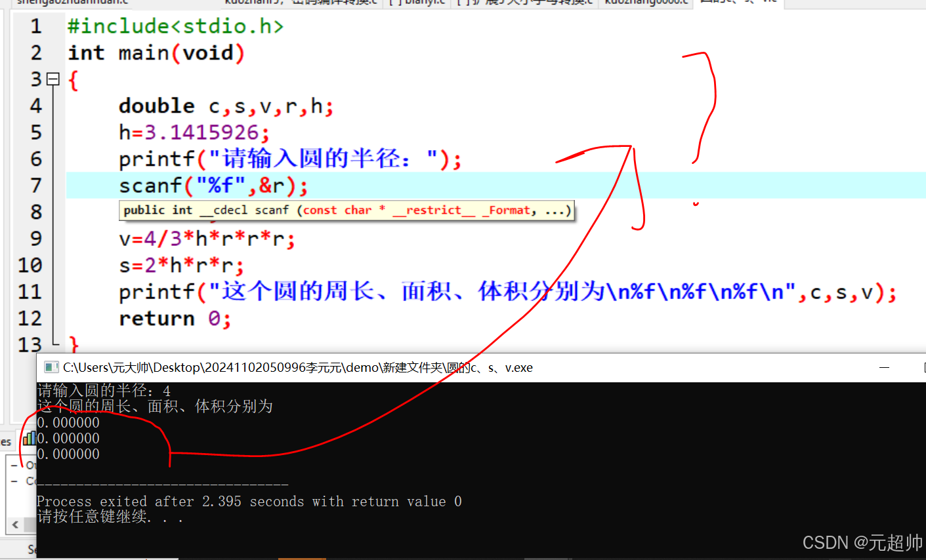Click line number 7 in the gutter
The height and width of the screenshot is (560, 926).
click(36, 186)
